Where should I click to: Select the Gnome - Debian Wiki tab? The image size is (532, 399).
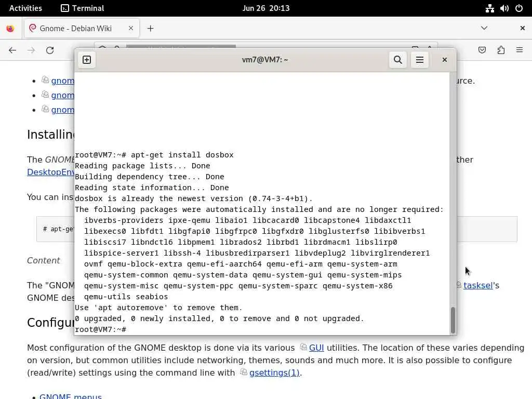point(82,28)
